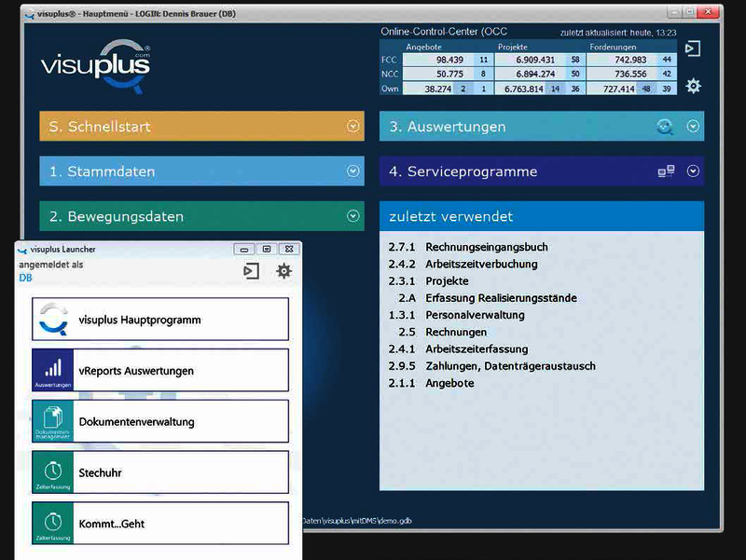Image resolution: width=746 pixels, height=560 pixels.
Task: Click the zuletzt aktualisiert timestamp
Action: point(618,33)
